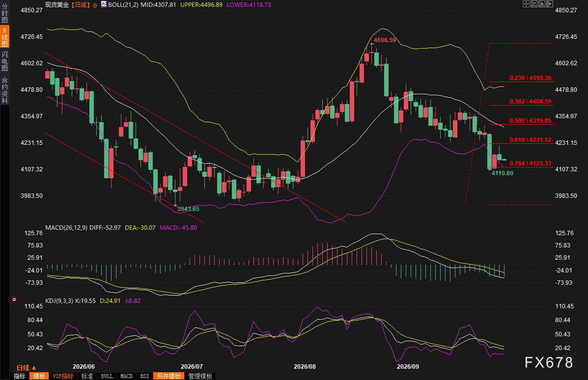
Task: Click the FX678 watermark logo
Action: click(549, 362)
